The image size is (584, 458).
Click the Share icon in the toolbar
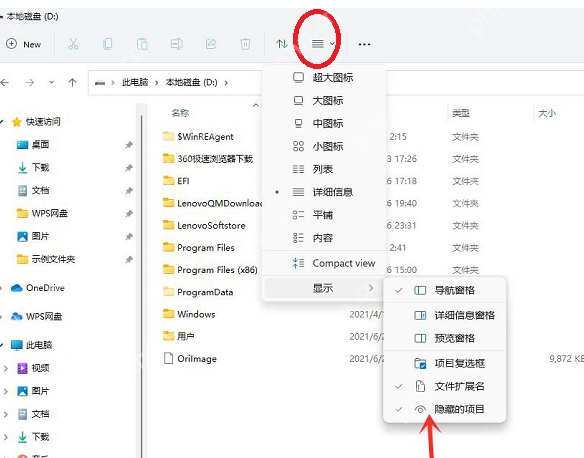[x=211, y=44]
